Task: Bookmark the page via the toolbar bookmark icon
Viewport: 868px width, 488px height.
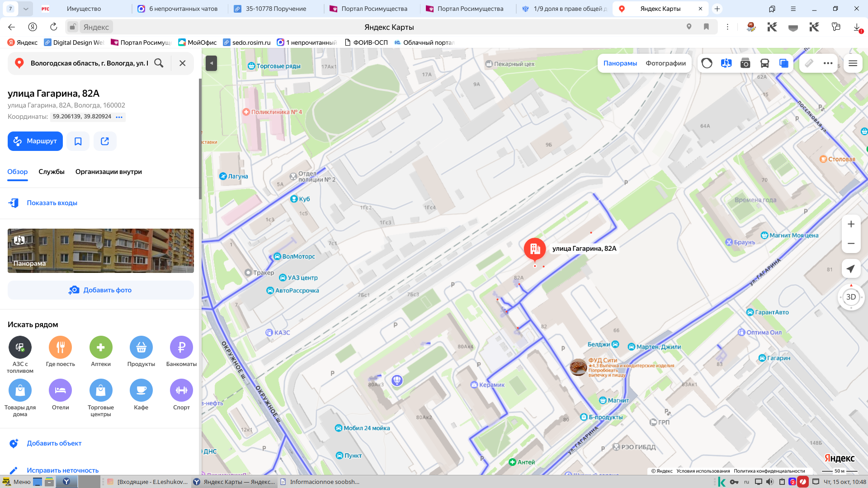Action: [x=706, y=27]
